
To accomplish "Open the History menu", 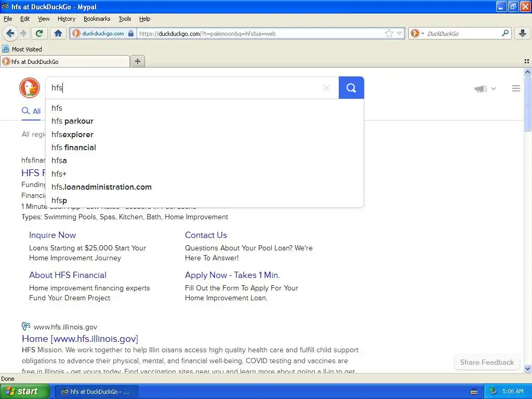I will click(66, 19).
